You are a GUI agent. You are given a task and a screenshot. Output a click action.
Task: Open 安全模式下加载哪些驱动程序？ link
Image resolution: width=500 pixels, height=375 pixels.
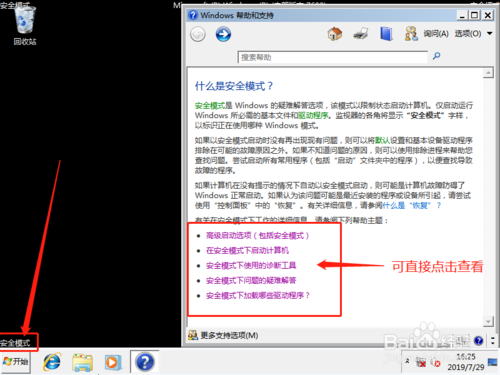click(258, 296)
